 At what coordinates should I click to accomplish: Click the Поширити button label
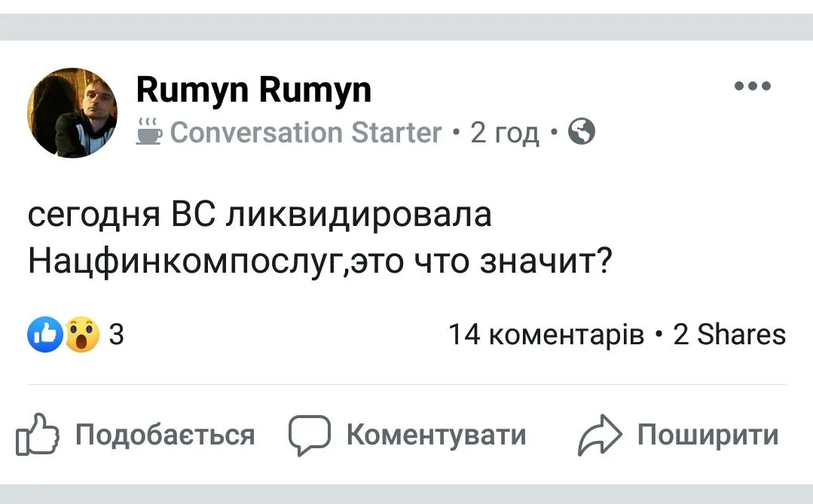pyautogui.click(x=708, y=435)
